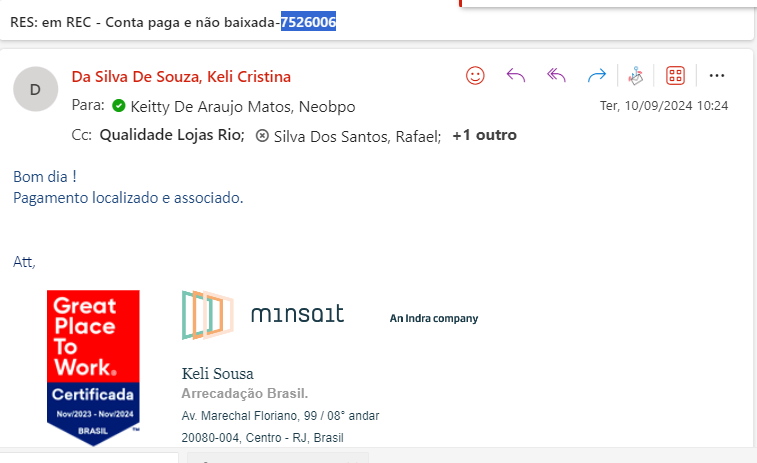Open the More actions ellipsis menu
This screenshot has width=757, height=463.
(716, 75)
